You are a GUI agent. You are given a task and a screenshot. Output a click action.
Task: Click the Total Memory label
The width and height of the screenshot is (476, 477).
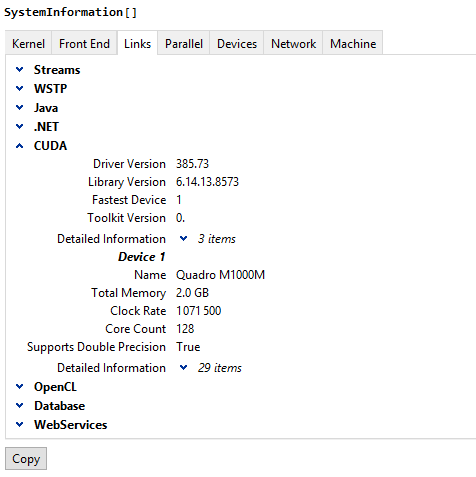pyautogui.click(x=129, y=293)
